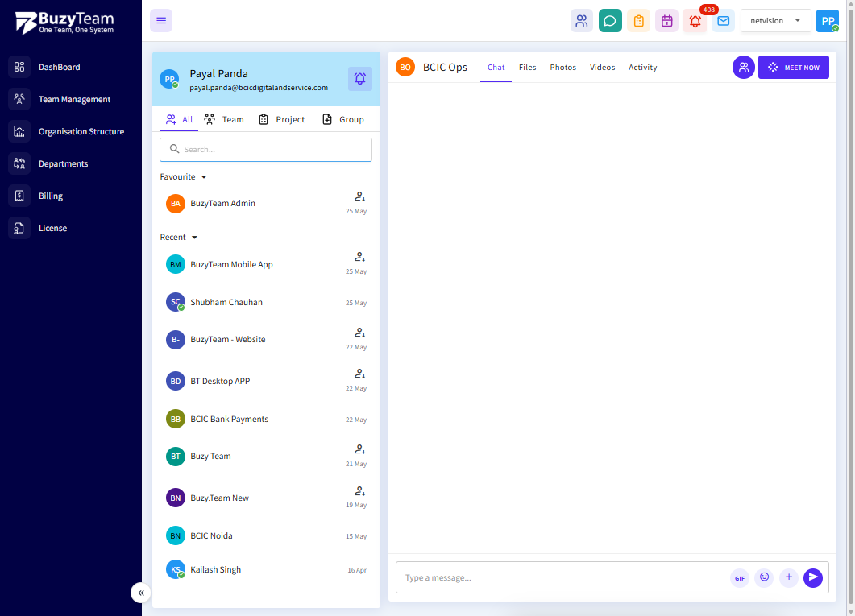Screen dimensions: 855x616
Task: Open the BuzyTeam Admin chat
Action: [266, 204]
